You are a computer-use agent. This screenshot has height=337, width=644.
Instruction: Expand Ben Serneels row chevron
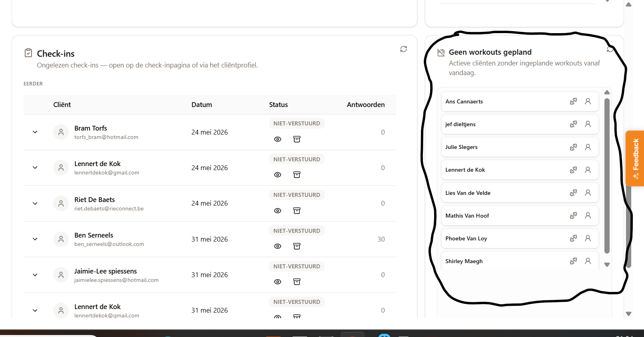(35, 239)
